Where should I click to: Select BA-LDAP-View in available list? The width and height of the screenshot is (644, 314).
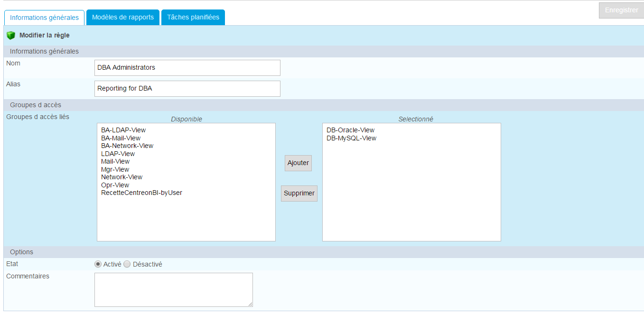pos(123,130)
